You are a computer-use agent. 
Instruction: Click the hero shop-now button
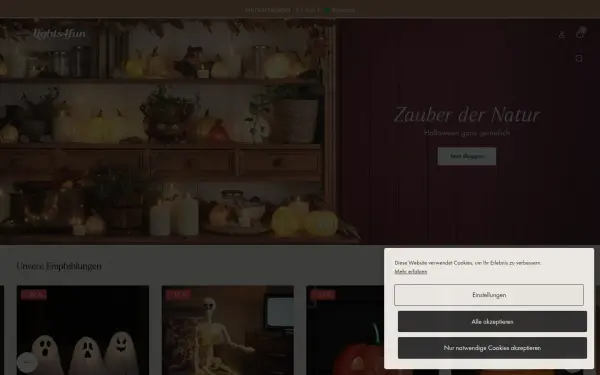point(467,156)
